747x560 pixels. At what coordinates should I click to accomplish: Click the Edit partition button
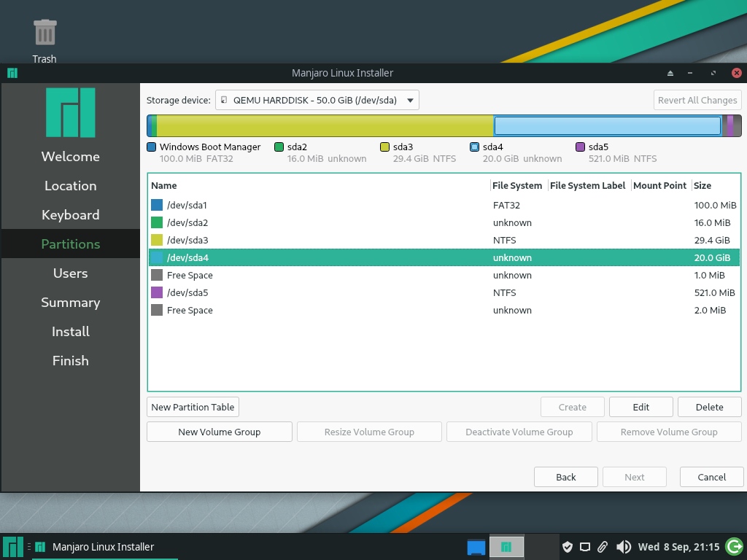coord(640,407)
